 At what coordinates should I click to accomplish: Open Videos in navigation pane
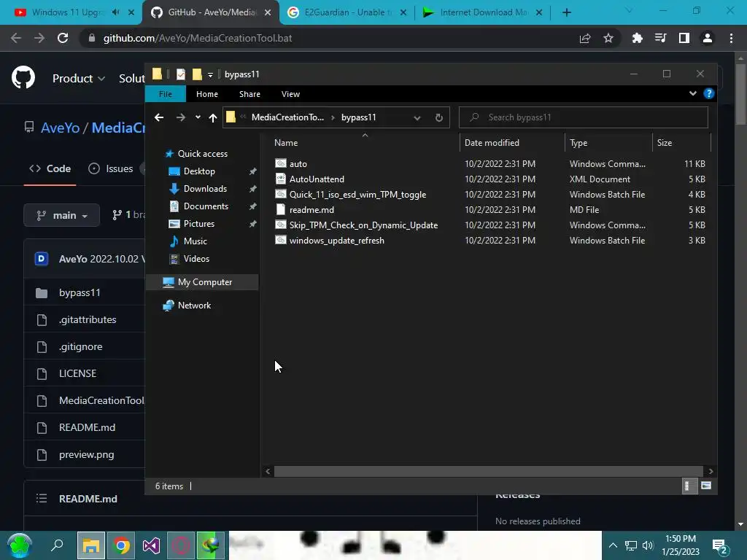point(196,259)
